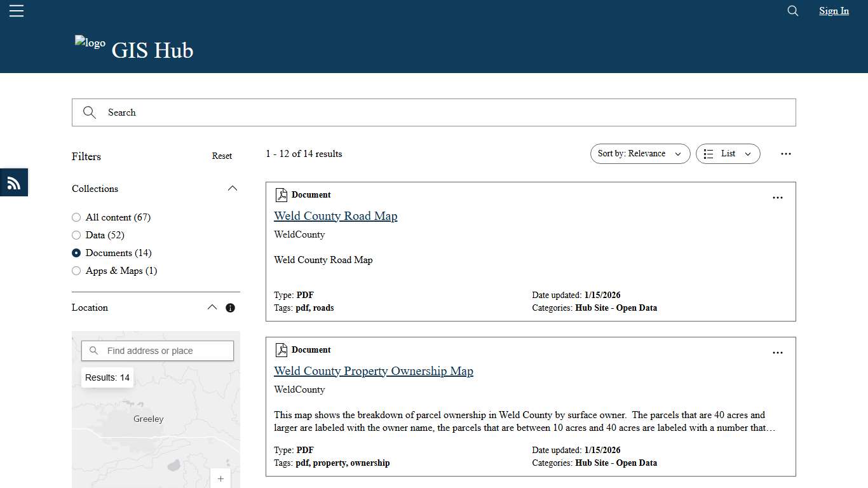Select the Data collection filter
The image size is (868, 488).
click(x=76, y=235)
